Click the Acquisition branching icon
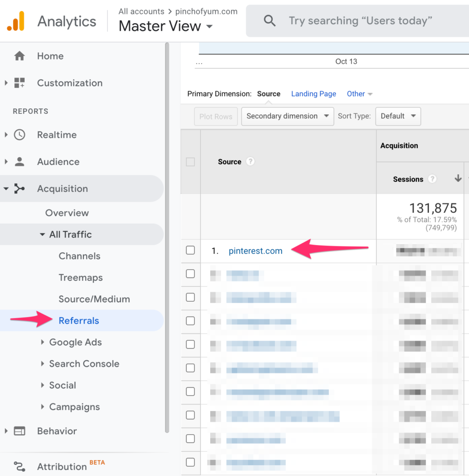The height and width of the screenshot is (476, 469). point(20,189)
